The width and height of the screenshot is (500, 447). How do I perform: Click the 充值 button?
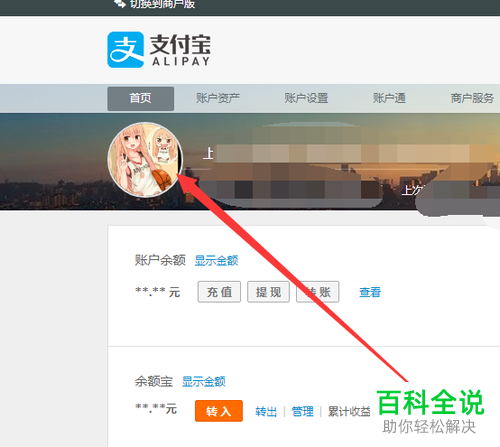219,292
